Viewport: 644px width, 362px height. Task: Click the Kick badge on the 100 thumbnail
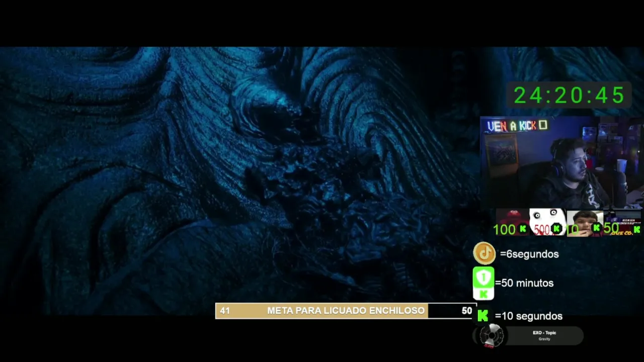click(523, 229)
